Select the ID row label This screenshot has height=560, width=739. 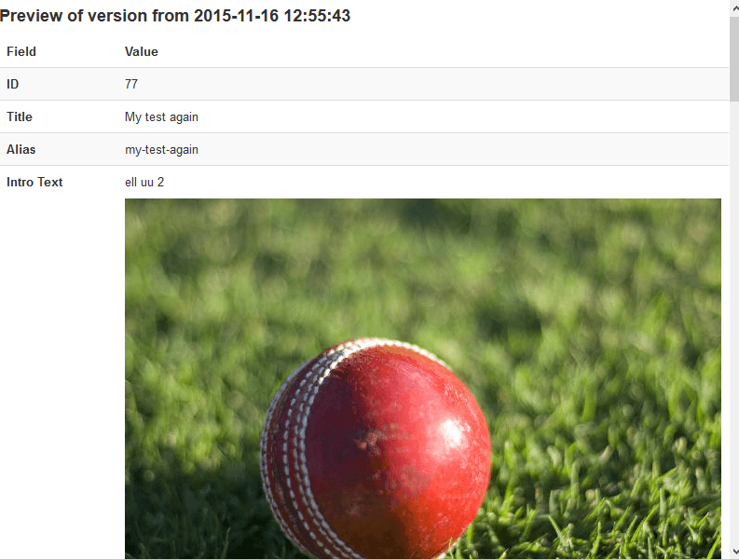pyautogui.click(x=13, y=84)
